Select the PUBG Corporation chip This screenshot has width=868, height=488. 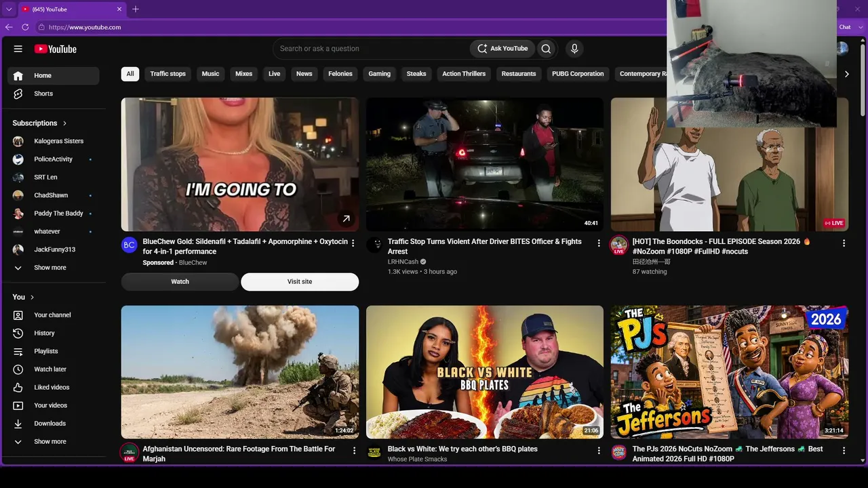click(578, 74)
